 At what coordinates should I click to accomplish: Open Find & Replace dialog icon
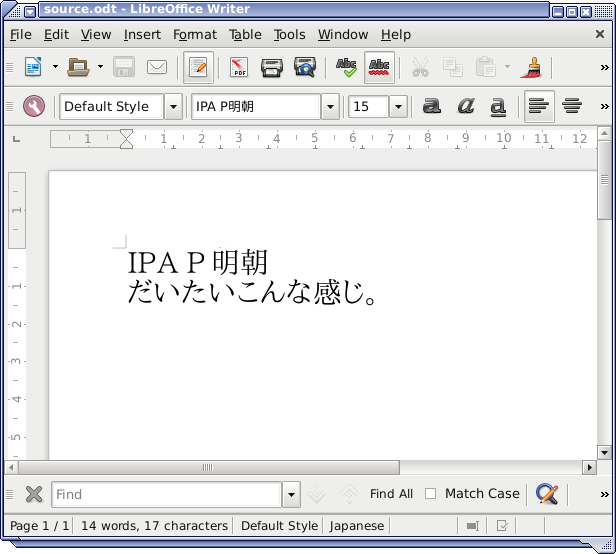pyautogui.click(x=547, y=494)
